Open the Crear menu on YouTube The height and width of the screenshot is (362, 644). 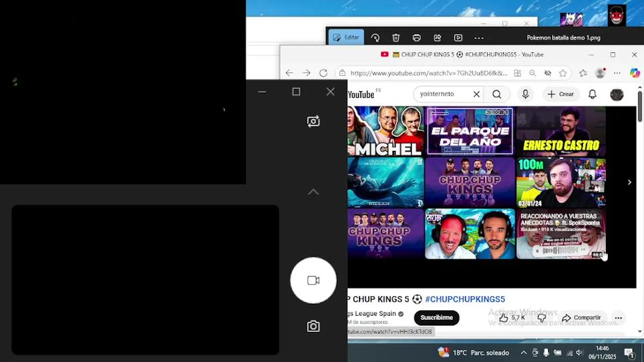pos(560,94)
